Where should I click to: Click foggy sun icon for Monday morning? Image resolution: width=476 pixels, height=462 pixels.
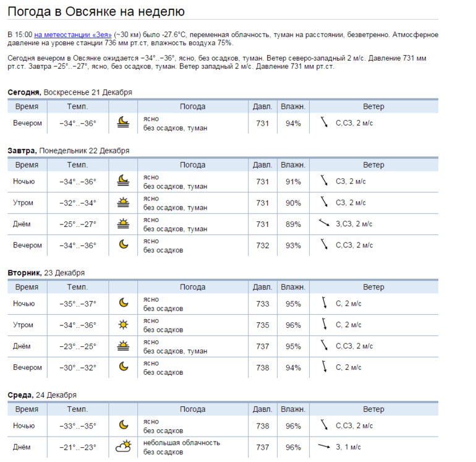tap(123, 202)
